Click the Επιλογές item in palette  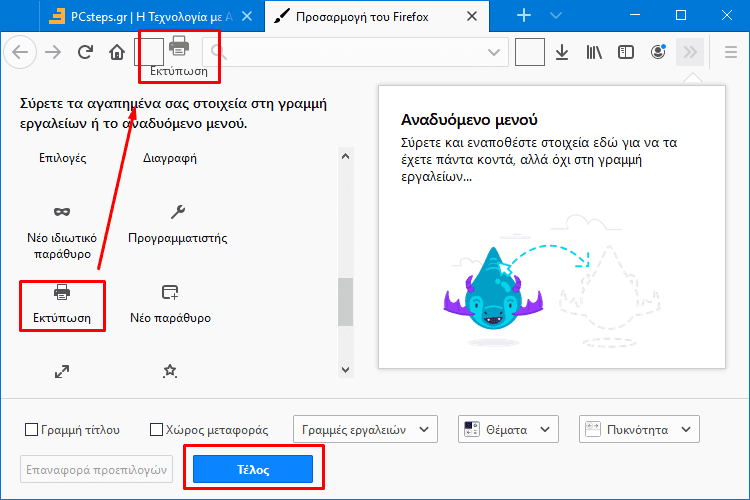coord(63,158)
